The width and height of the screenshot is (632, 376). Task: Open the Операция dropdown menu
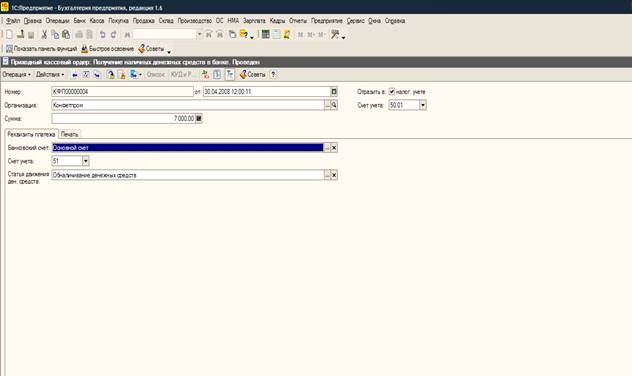[x=17, y=75]
